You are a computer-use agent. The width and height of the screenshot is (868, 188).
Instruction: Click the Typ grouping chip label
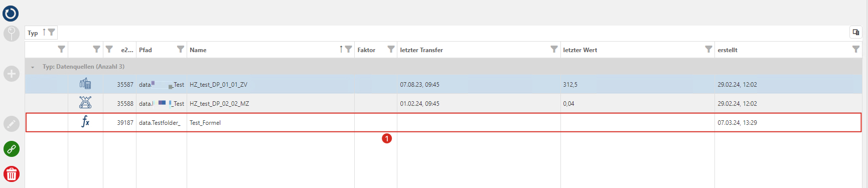(x=33, y=33)
